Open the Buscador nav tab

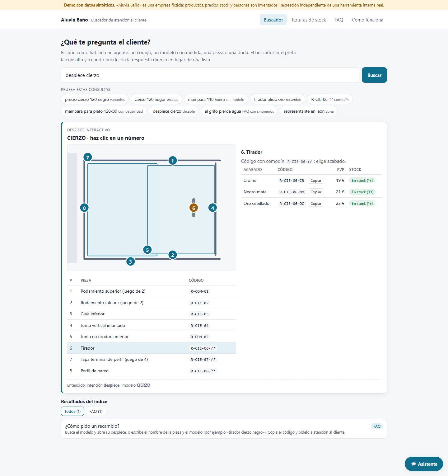coord(273,20)
